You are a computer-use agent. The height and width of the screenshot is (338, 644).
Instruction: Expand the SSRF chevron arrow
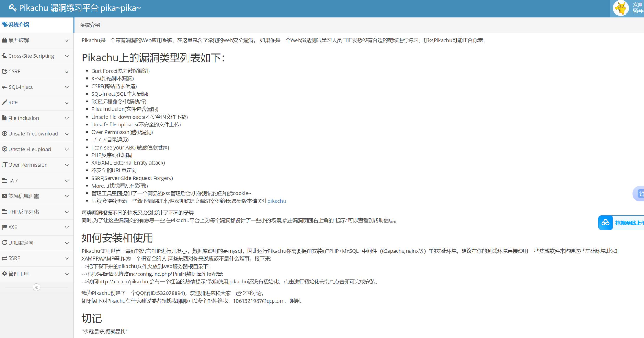pos(67,258)
